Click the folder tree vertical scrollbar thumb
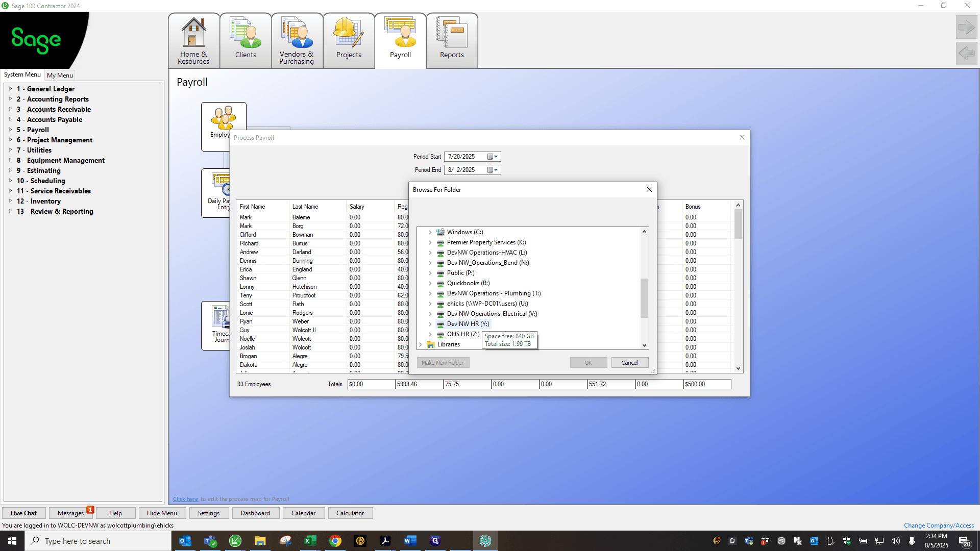 coord(644,298)
